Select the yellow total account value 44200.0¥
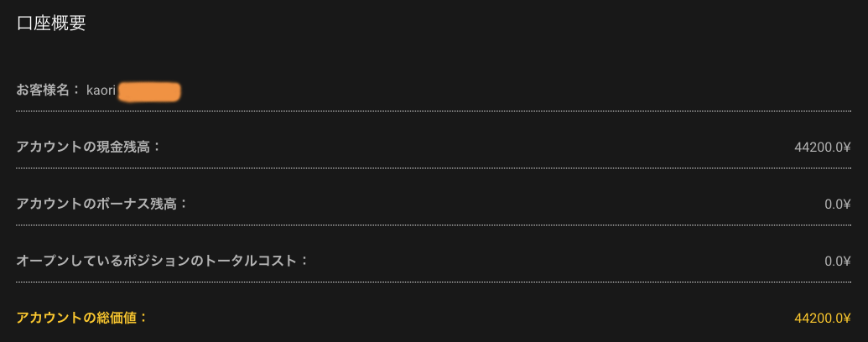 click(822, 318)
